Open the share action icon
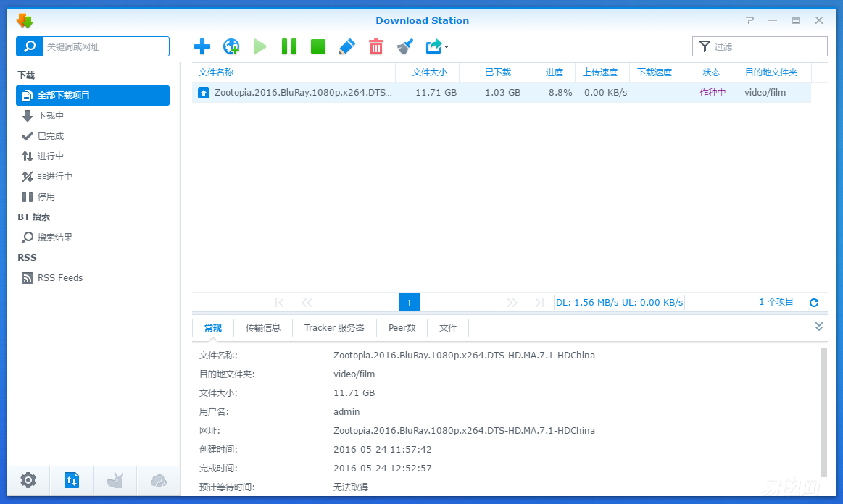Viewport: 843px width, 504px height. pyautogui.click(x=433, y=47)
